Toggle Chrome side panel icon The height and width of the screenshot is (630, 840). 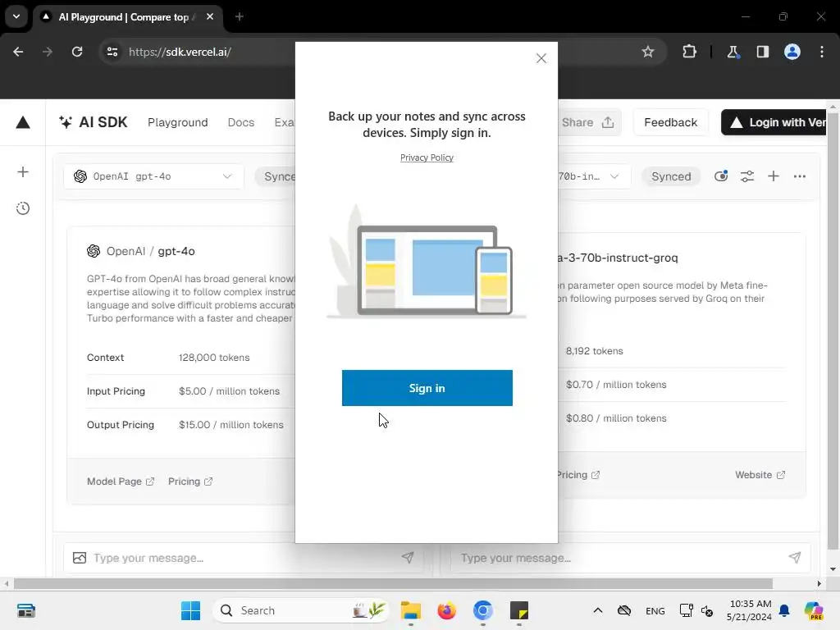click(762, 52)
